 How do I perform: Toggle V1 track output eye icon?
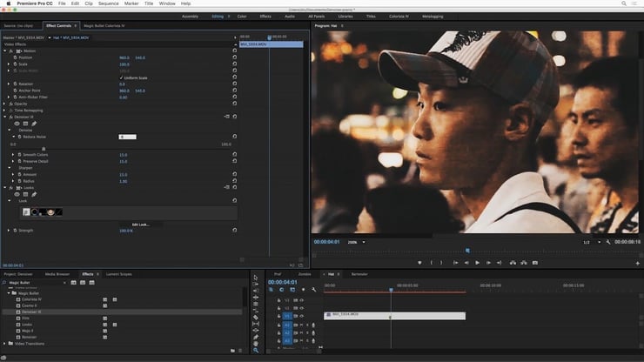(301, 315)
